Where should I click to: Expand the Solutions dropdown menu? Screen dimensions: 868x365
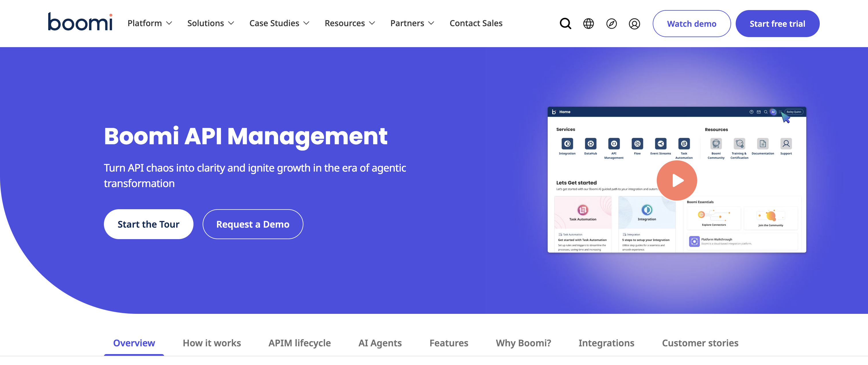coord(211,23)
